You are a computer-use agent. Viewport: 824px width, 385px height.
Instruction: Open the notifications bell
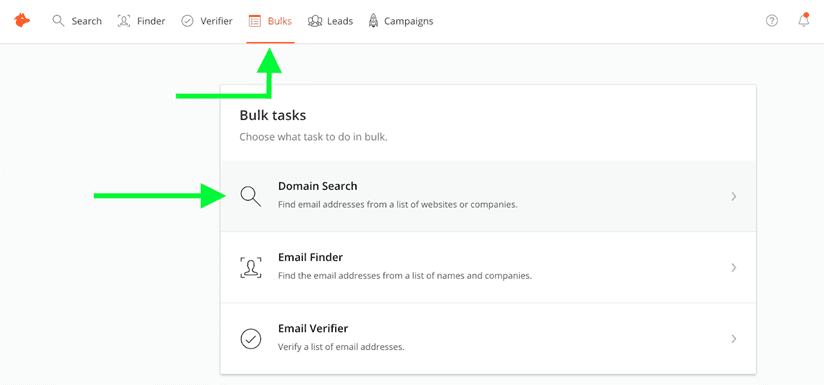tap(803, 20)
